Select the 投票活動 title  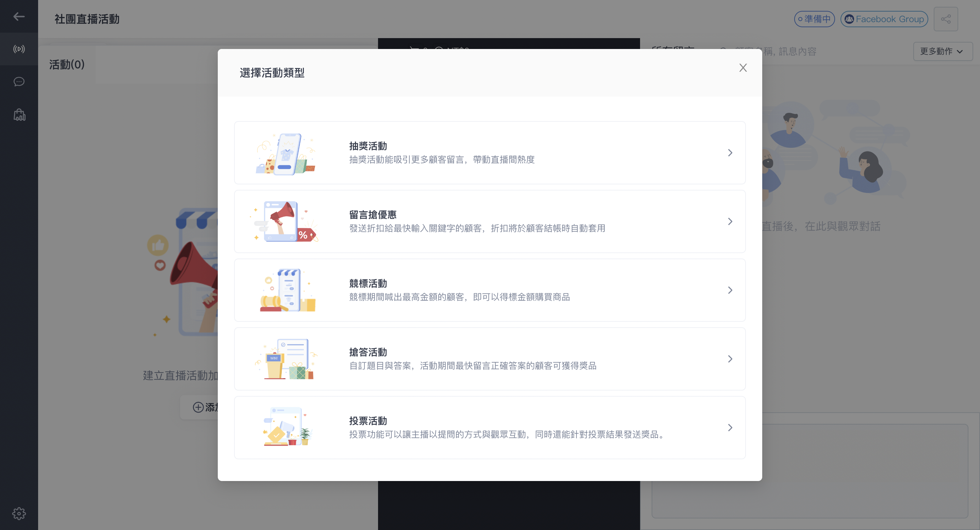[368, 421]
